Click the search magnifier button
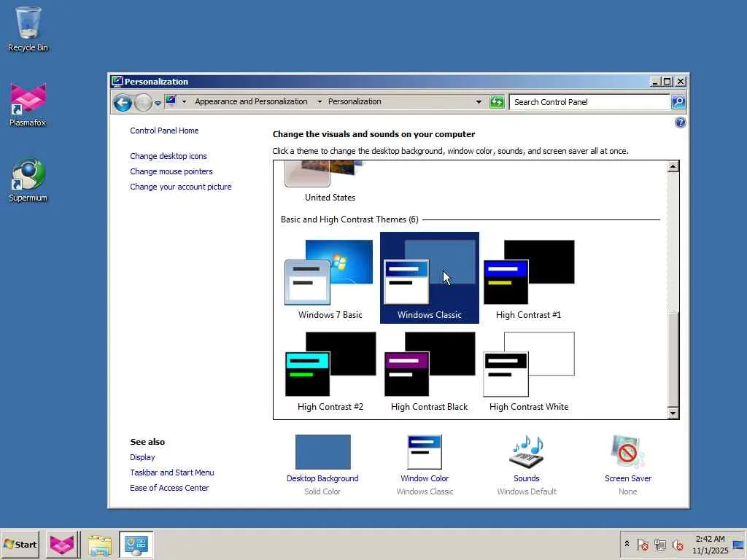Image resolution: width=747 pixels, height=560 pixels. [x=678, y=102]
